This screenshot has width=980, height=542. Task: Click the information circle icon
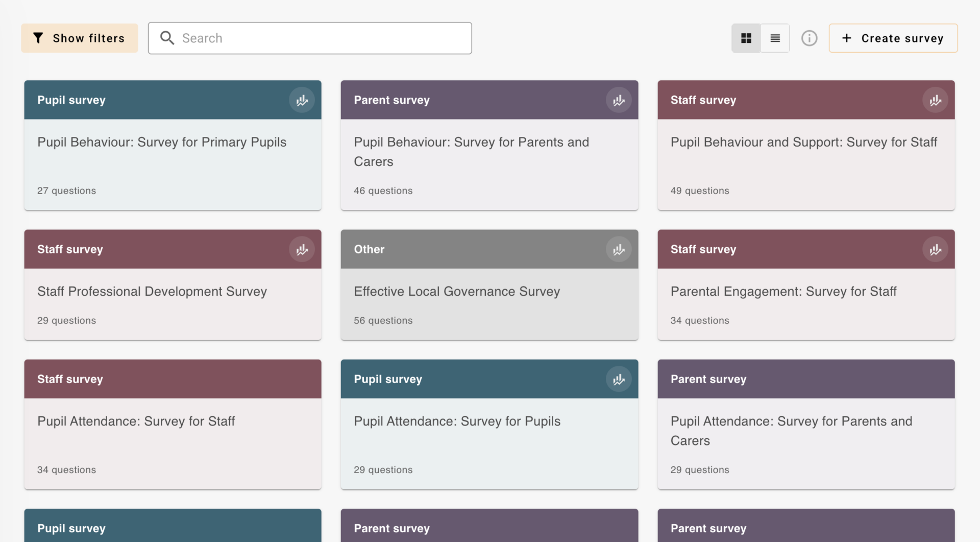(x=809, y=38)
